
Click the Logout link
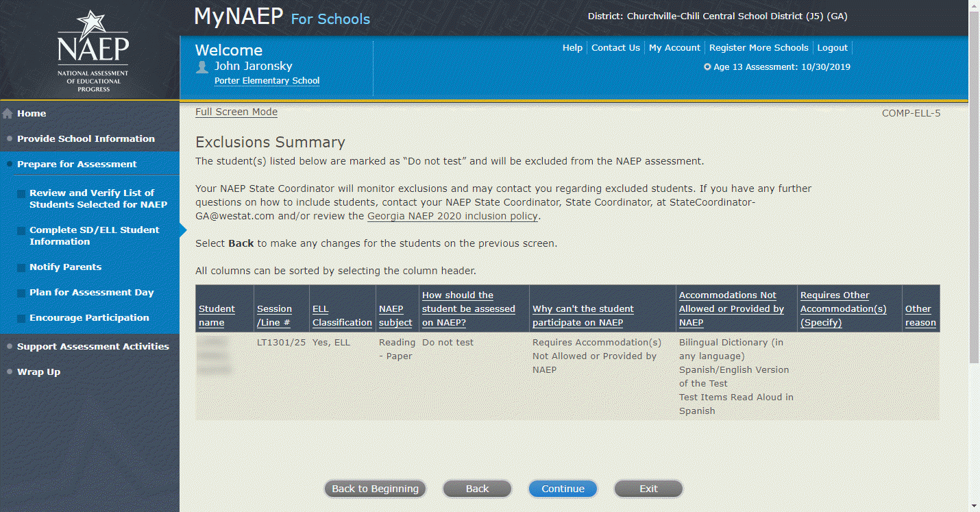tap(833, 48)
